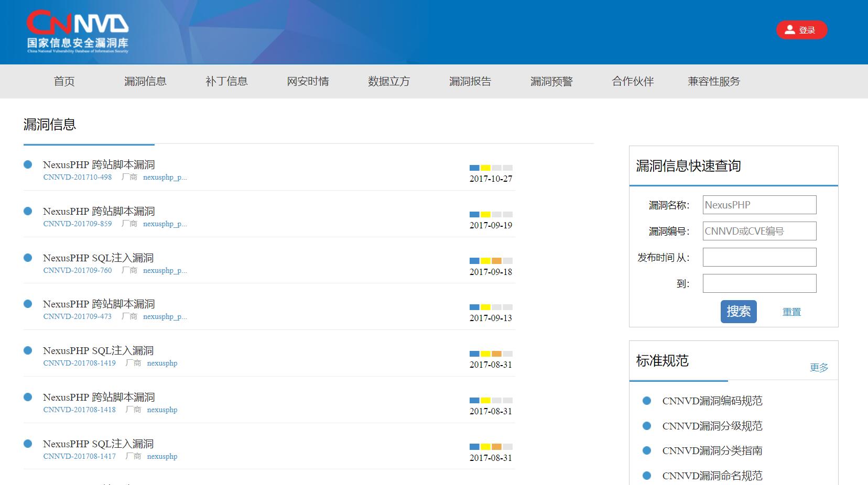868x485 pixels.
Task: Click vendor link beside CNNVD-201710-498
Action: tap(165, 177)
